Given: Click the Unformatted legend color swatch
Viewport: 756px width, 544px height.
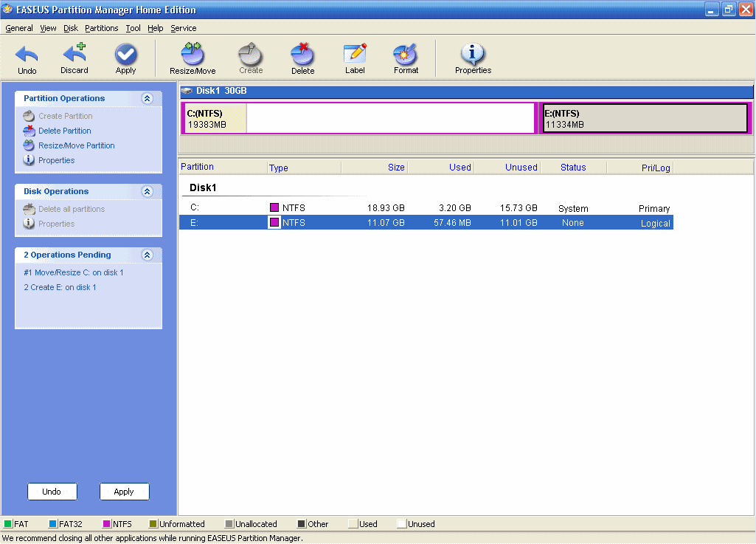Looking at the screenshot, I should coord(153,524).
